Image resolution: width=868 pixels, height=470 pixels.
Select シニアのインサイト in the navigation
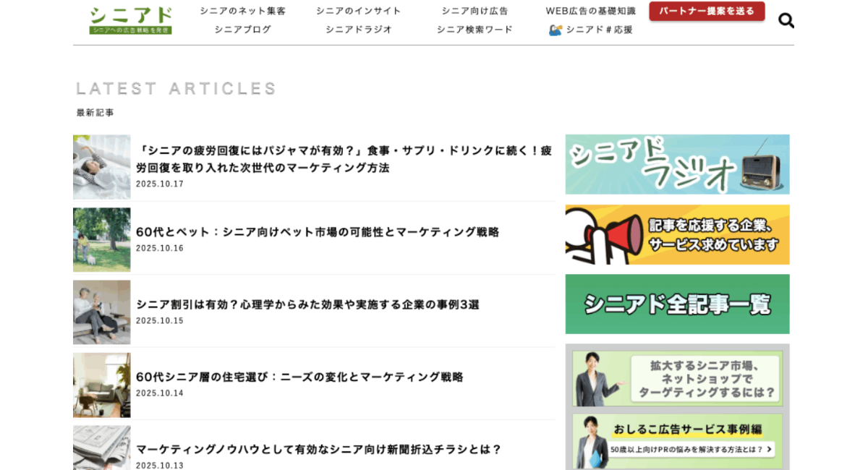[x=358, y=11]
